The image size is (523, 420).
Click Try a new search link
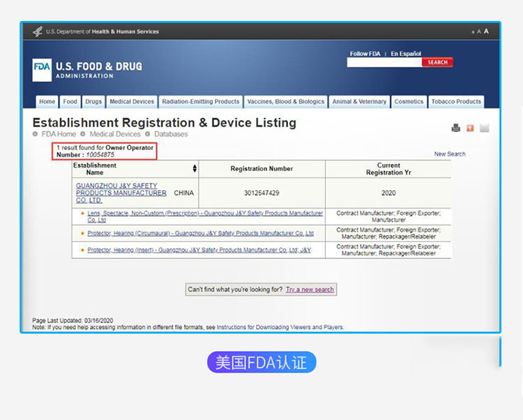[310, 290]
